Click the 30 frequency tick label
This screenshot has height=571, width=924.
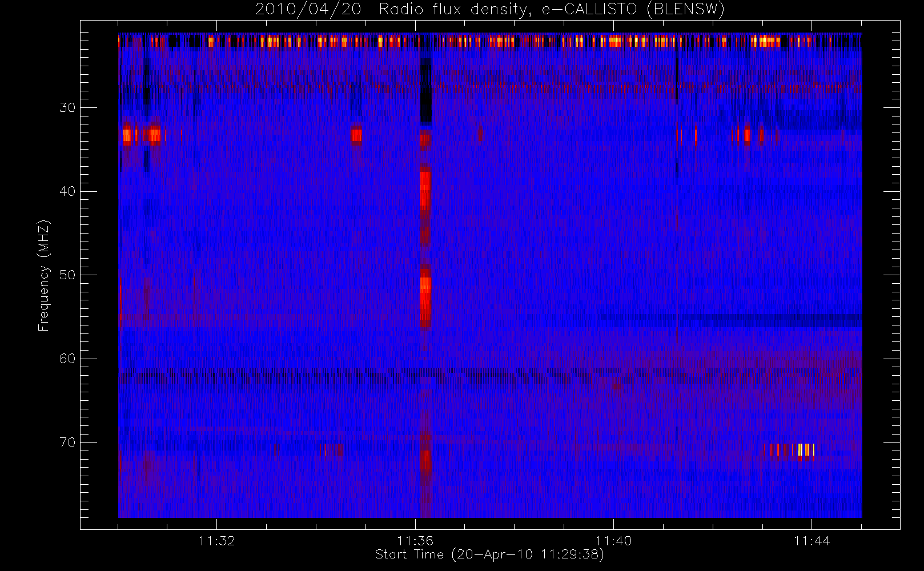pyautogui.click(x=67, y=108)
